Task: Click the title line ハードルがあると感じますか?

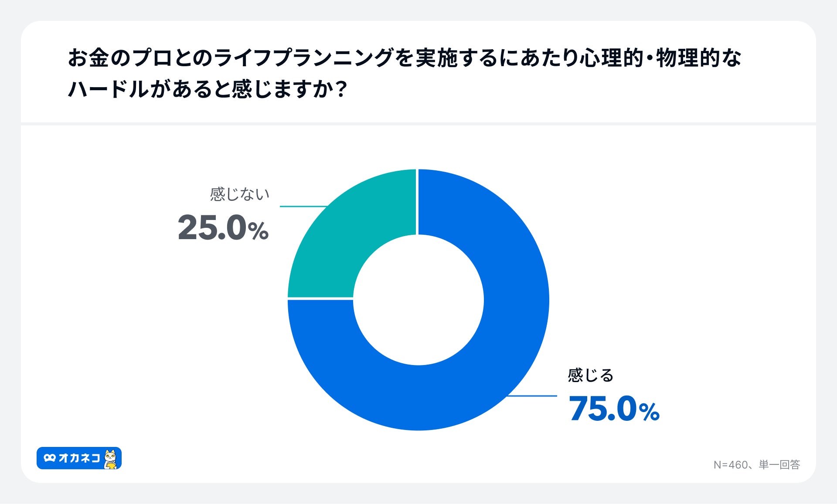Action: click(x=208, y=89)
